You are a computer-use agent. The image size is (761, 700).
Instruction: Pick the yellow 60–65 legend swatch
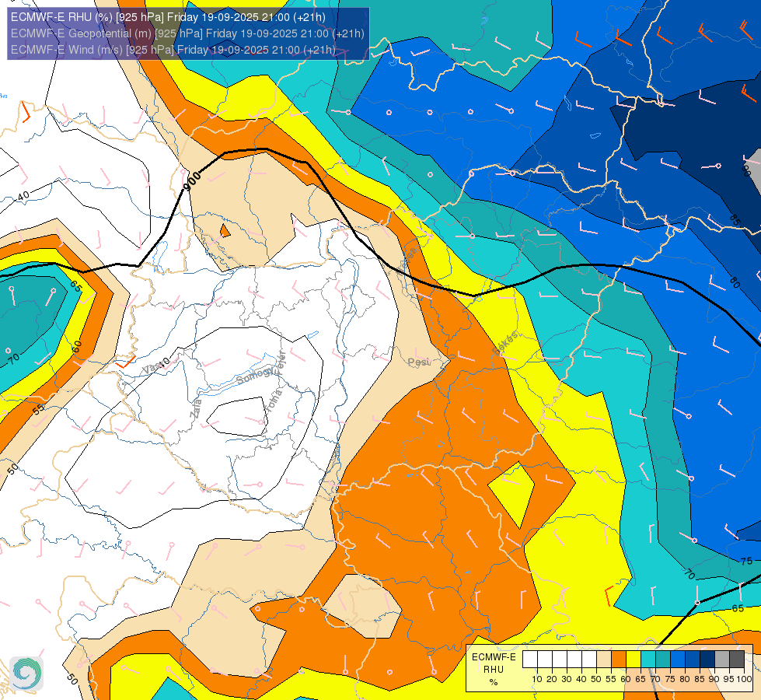tap(634, 660)
